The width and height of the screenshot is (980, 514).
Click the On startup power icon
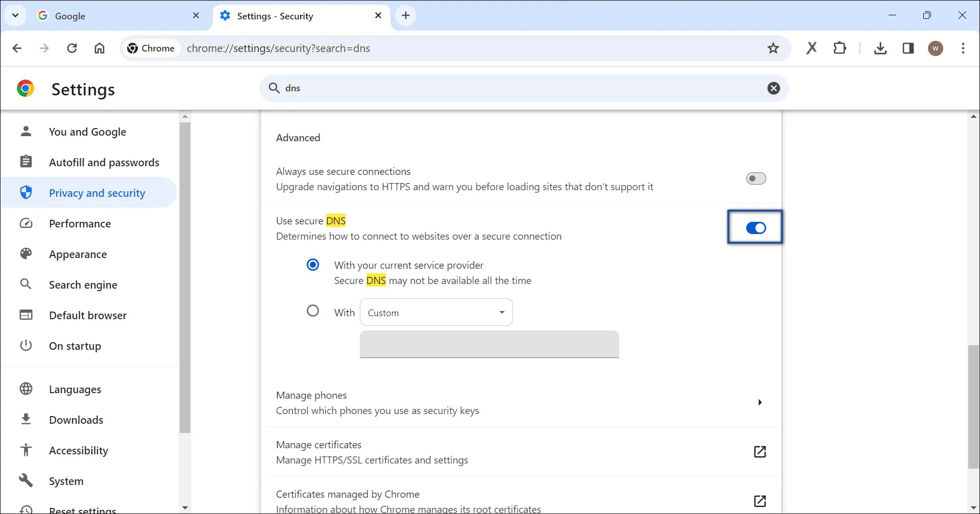point(26,346)
